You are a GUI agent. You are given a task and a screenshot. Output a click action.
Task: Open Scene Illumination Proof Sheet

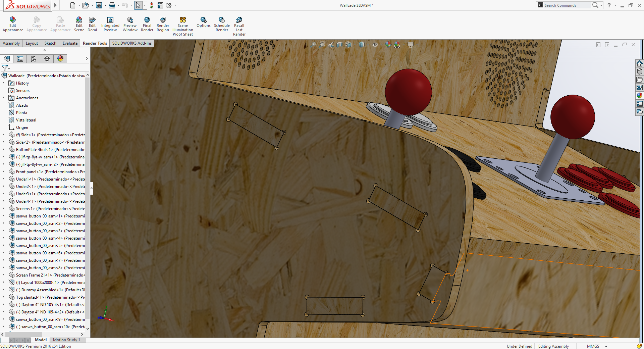(x=183, y=26)
